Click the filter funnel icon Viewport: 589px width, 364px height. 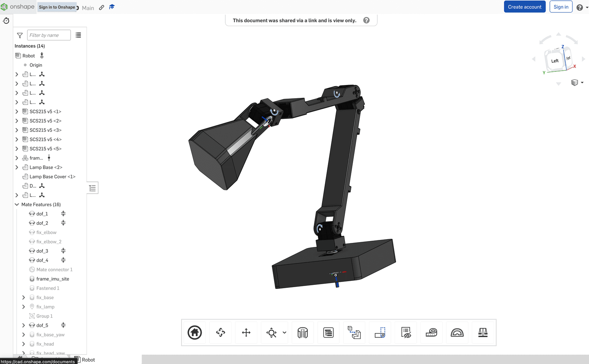click(20, 35)
